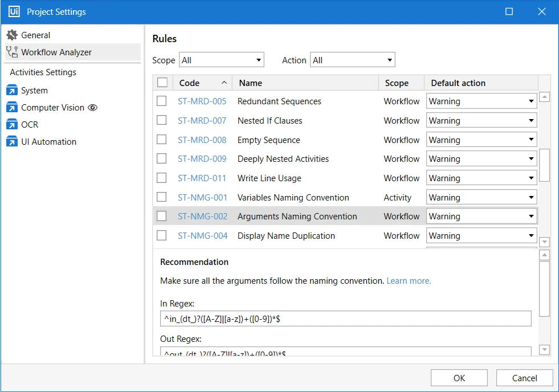Click the Recommendation panel scrollbar thumb
Image resolution: width=559 pixels, height=392 pixels.
coord(544,289)
